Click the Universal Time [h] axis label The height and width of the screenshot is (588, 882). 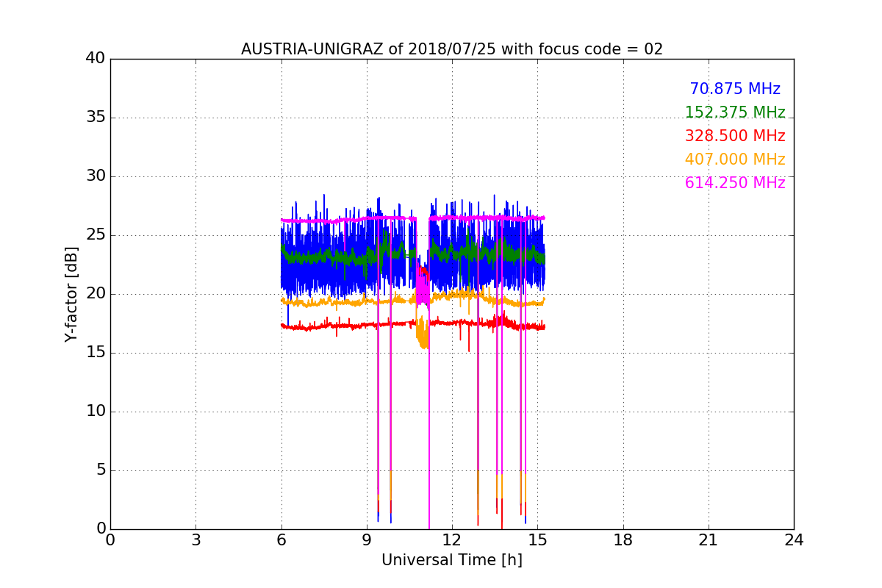(452, 560)
